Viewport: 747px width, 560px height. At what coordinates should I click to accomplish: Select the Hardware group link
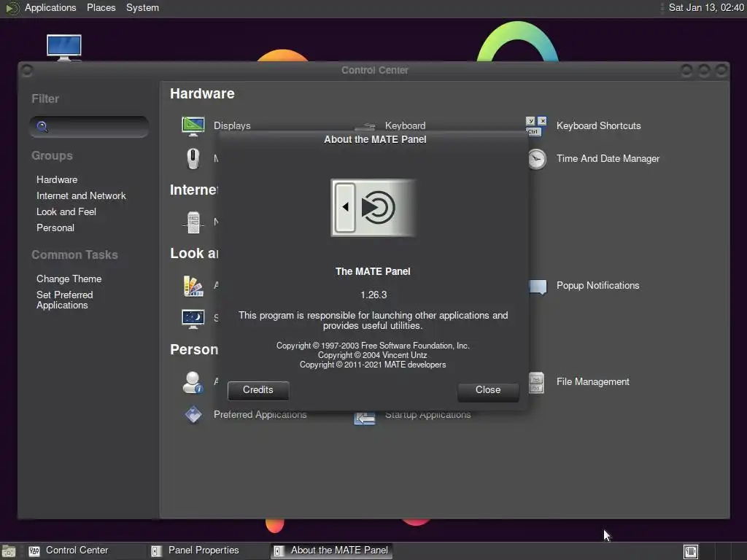57,180
